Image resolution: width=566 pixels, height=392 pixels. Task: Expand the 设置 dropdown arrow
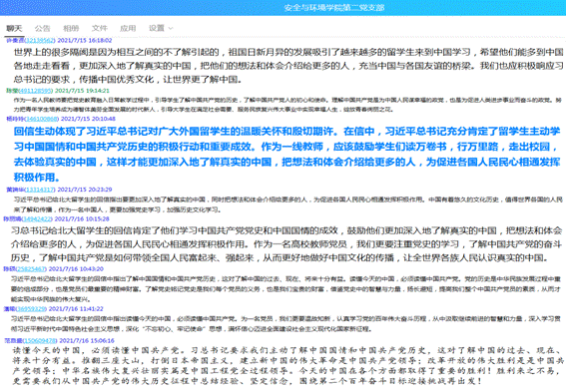point(171,28)
